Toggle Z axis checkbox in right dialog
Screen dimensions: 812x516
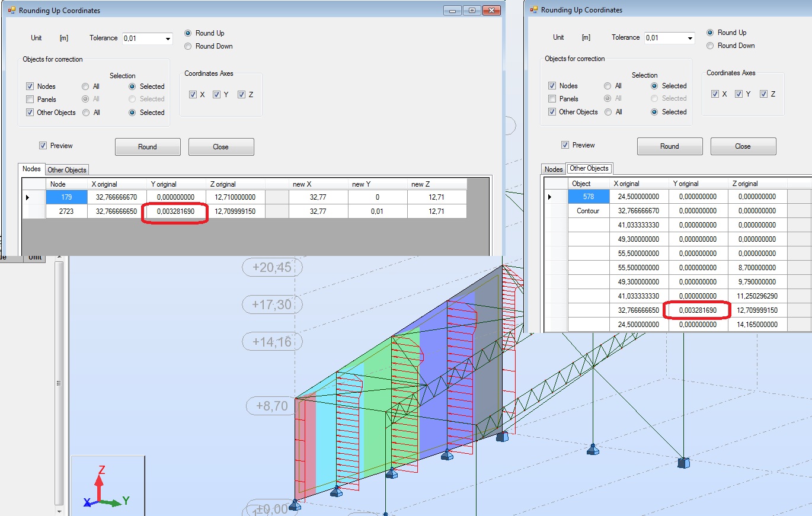tap(763, 94)
